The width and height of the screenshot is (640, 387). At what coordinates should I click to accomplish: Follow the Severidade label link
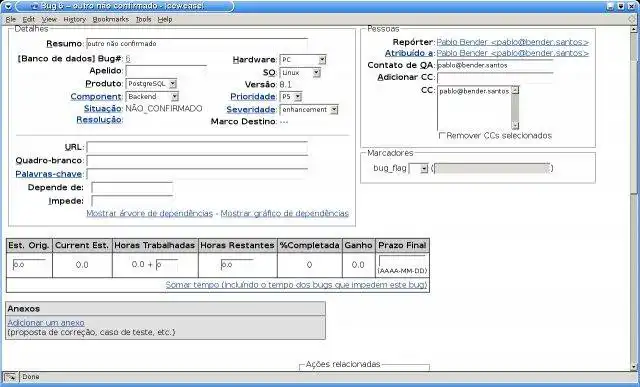coord(251,110)
